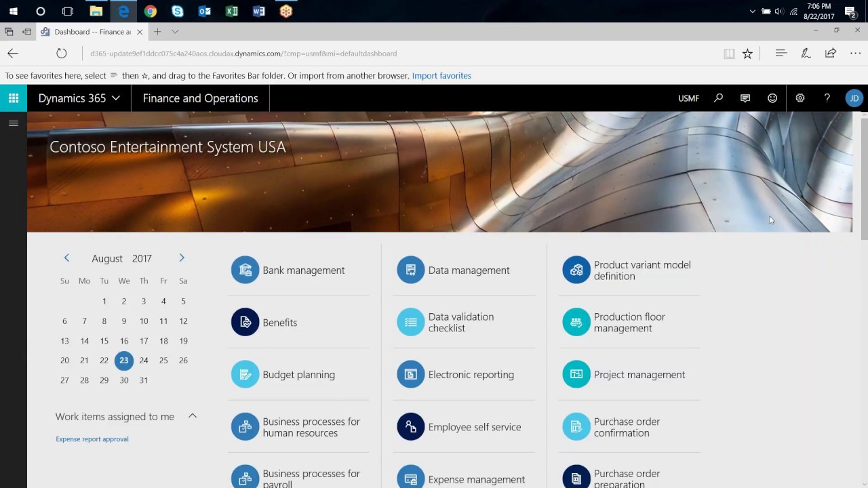This screenshot has width=868, height=488.
Task: Click the browser back arrow
Action: 13,54
